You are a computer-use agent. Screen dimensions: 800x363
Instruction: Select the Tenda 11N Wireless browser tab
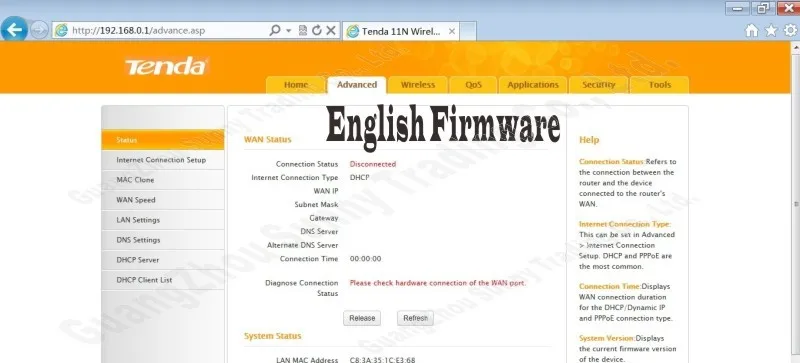coord(401,31)
